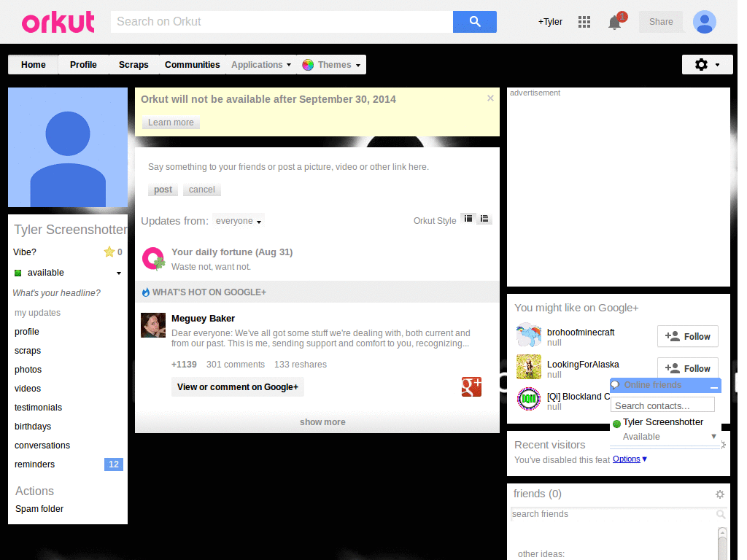This screenshot has width=747, height=560.
Task: Click the cancel button
Action: pyautogui.click(x=202, y=189)
